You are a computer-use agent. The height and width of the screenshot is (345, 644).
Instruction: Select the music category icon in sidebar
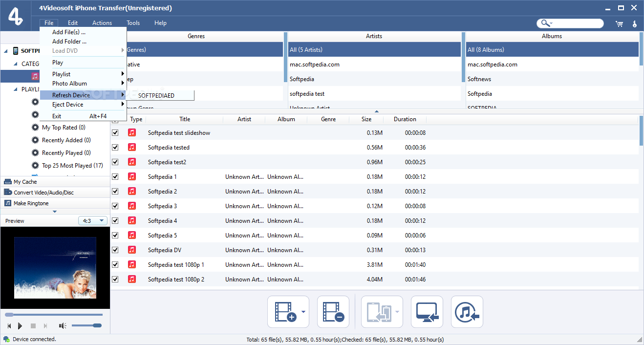tap(35, 76)
